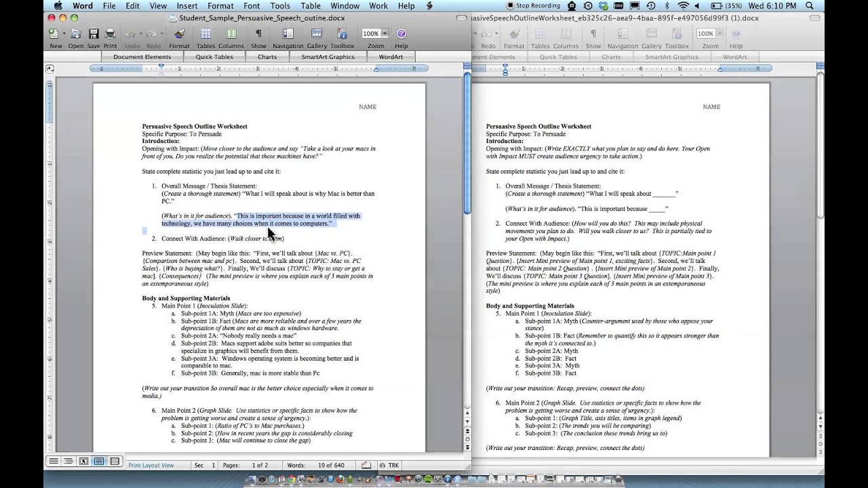
Task: Click the ruler tab-stop selector at left
Action: [x=50, y=68]
